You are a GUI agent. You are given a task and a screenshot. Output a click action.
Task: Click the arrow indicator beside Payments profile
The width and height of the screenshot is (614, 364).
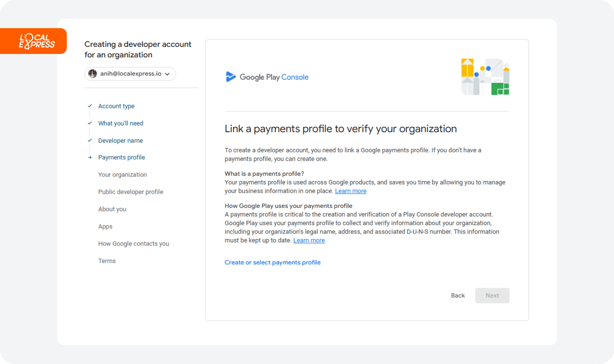[x=90, y=157]
